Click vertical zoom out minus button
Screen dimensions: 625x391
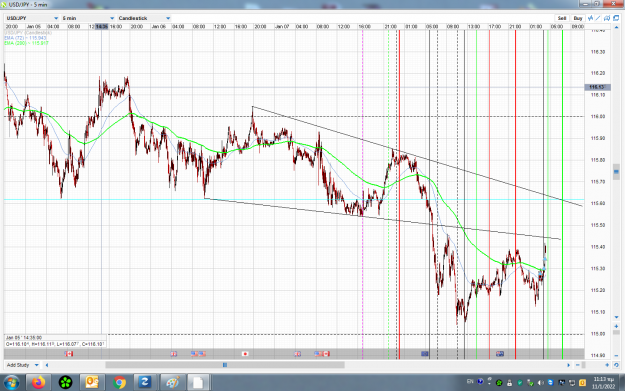click(x=616, y=356)
